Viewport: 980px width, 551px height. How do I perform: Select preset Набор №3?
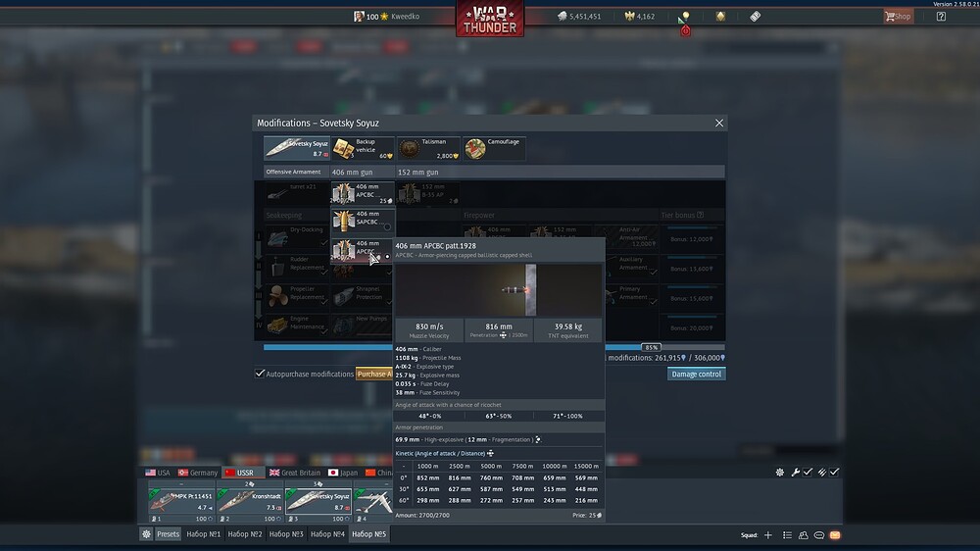point(285,534)
